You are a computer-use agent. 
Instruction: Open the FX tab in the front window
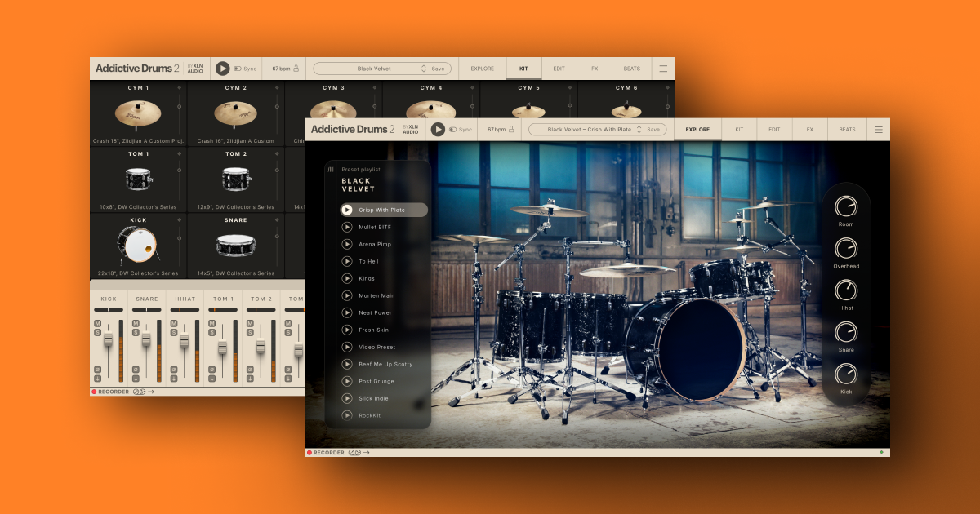pyautogui.click(x=809, y=129)
